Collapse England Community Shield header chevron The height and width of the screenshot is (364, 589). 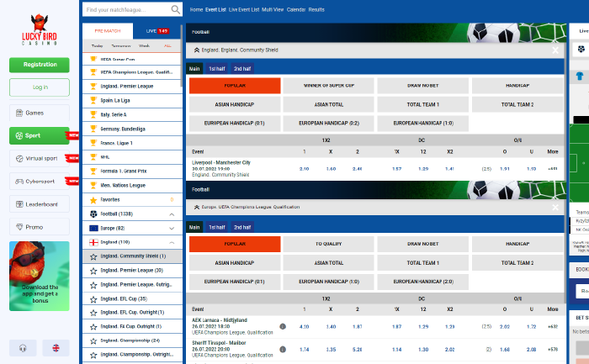click(196, 50)
